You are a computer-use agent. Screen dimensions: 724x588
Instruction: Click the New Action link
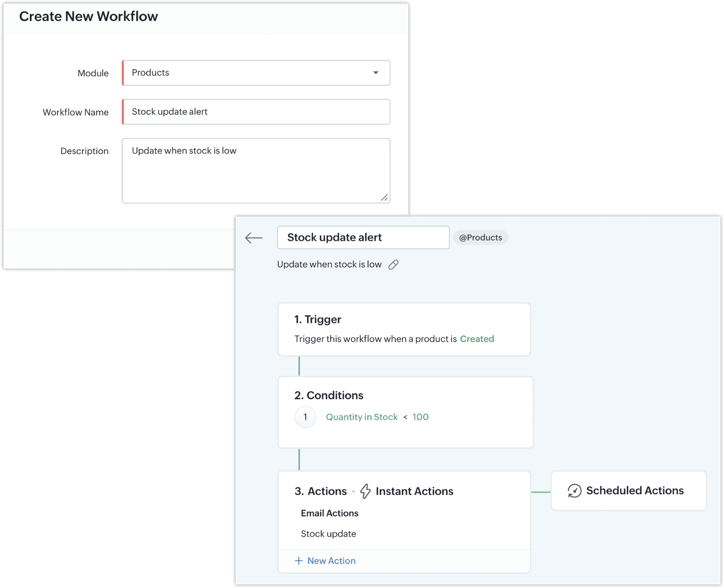point(331,561)
